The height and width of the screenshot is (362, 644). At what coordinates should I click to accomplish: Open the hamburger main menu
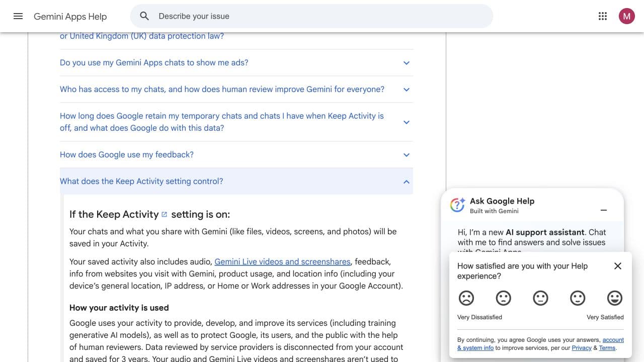tap(18, 16)
